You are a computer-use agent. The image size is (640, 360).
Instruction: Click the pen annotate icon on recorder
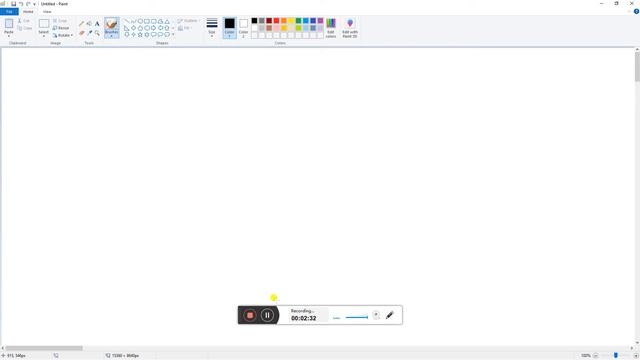click(x=390, y=315)
